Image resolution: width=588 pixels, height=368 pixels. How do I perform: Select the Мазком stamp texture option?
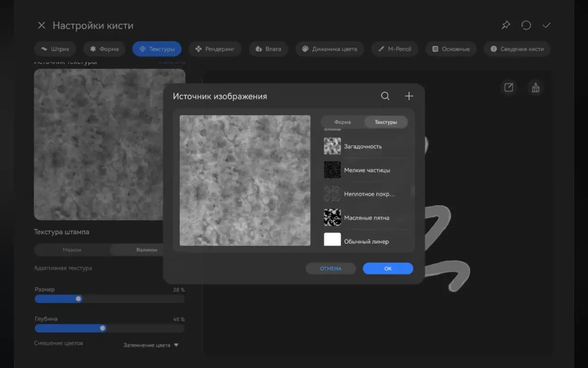pos(72,250)
